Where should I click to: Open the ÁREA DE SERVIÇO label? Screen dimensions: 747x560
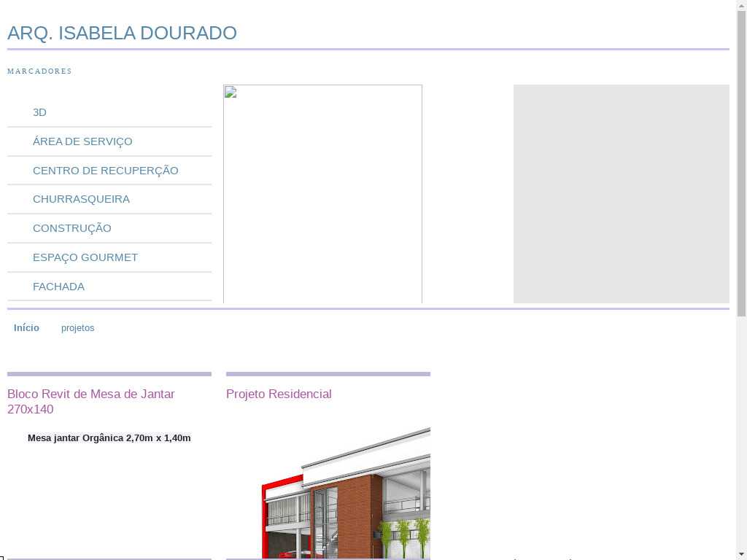(82, 141)
